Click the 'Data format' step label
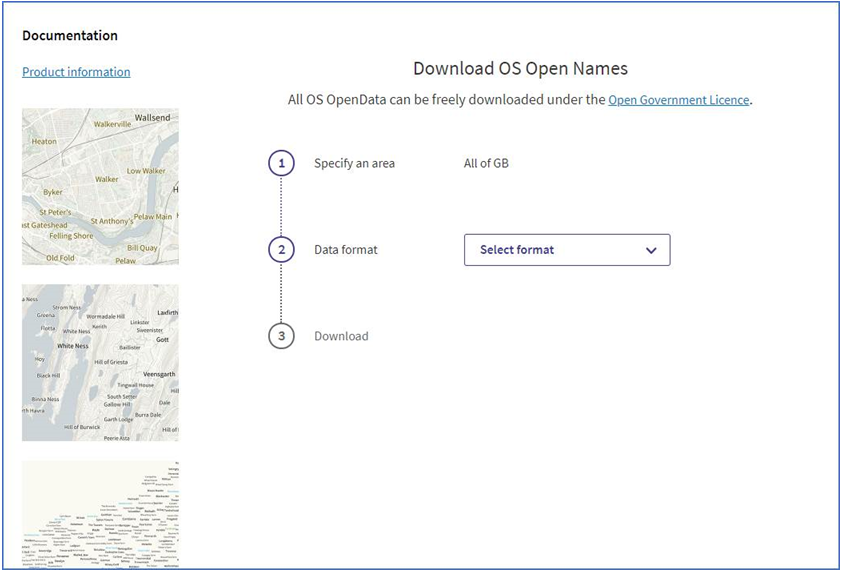This screenshot has height=573, width=842. [x=346, y=250]
